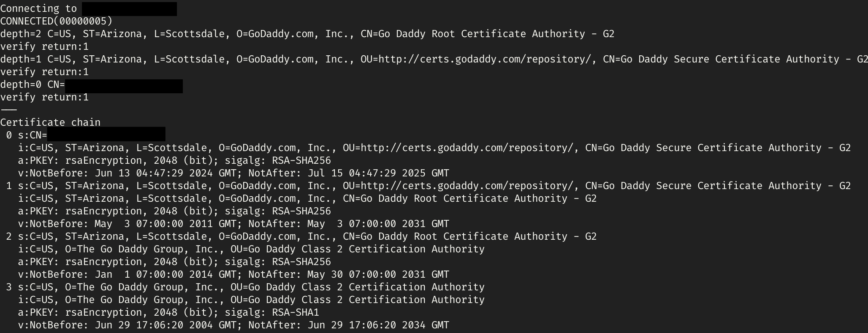Click "NotAfter: Jul 15 04:47:29 2025 GMT" date

tap(349, 173)
